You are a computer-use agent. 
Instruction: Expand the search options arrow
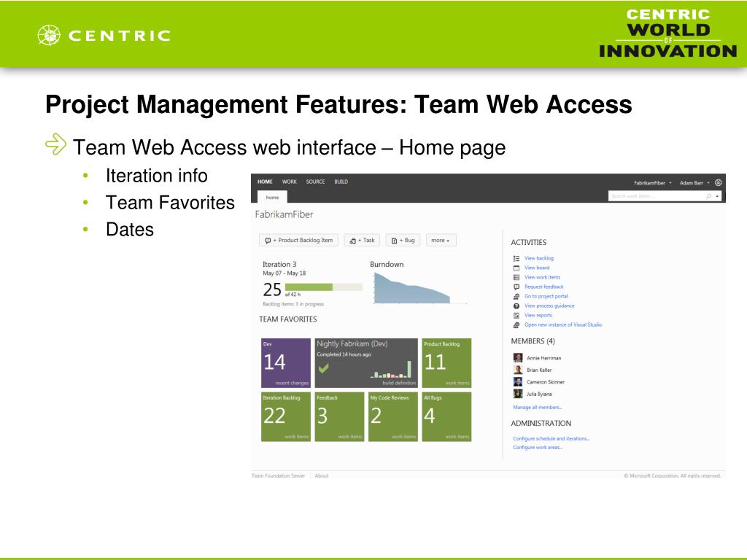pyautogui.click(x=718, y=196)
